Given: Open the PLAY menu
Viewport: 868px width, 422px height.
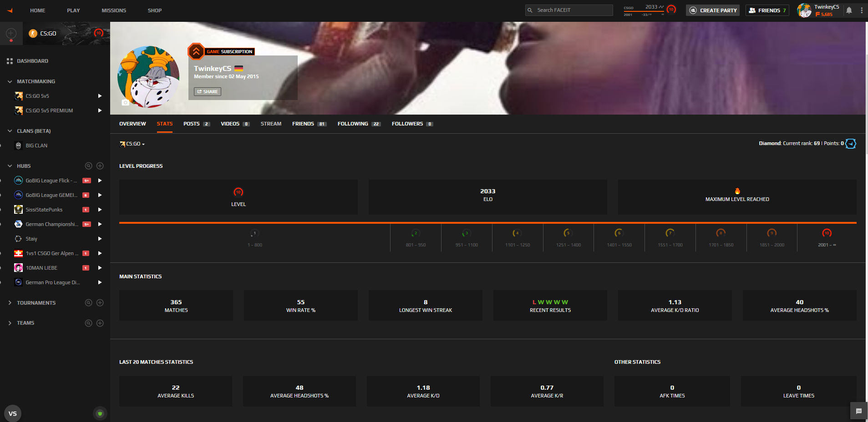Looking at the screenshot, I should point(73,10).
